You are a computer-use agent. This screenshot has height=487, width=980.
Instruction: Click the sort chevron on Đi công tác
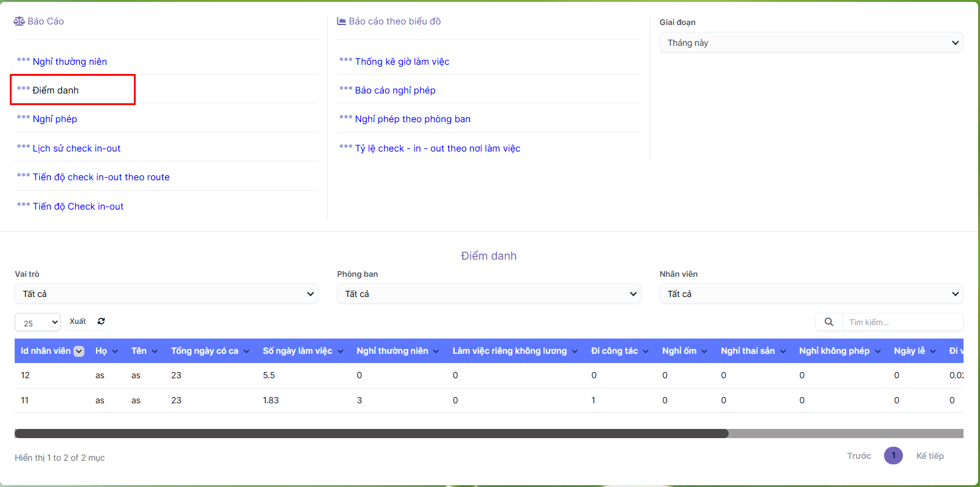click(646, 351)
